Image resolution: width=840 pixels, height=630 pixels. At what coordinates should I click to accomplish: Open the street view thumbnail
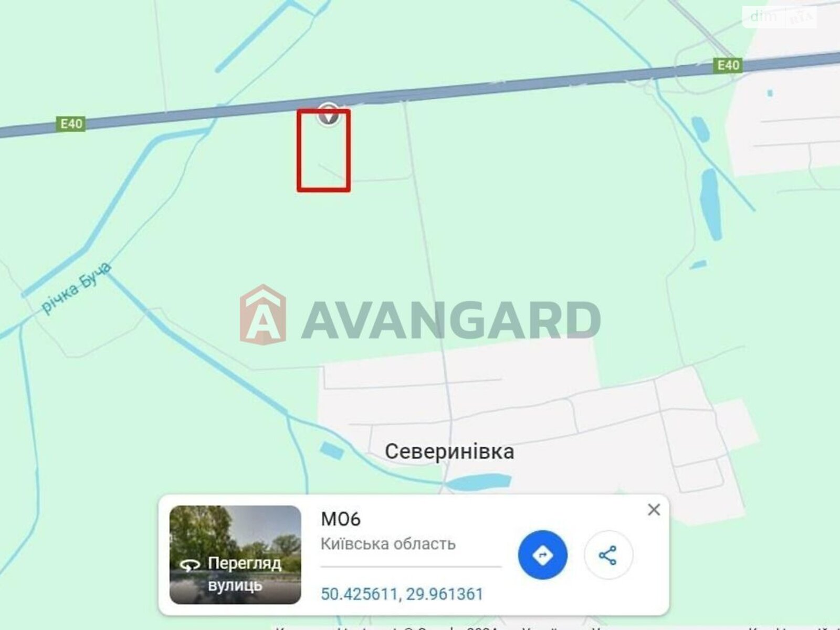[x=235, y=554]
